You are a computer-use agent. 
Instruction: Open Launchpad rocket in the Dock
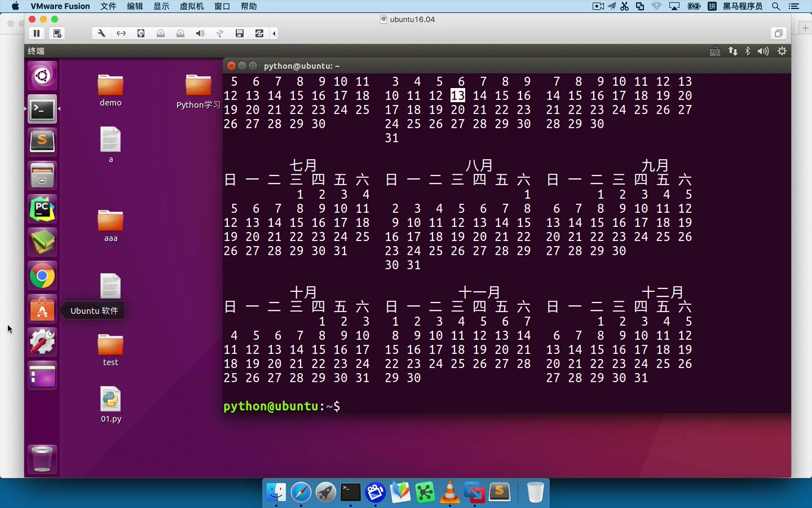point(326,493)
